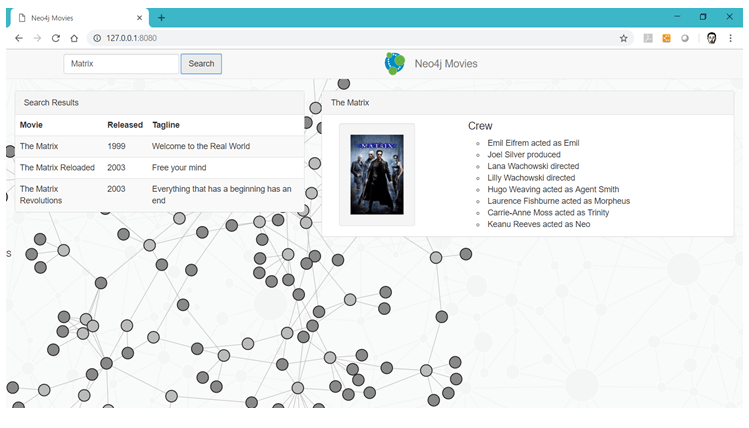749x428 pixels.
Task: Minimize the browser window
Action: pos(677,17)
